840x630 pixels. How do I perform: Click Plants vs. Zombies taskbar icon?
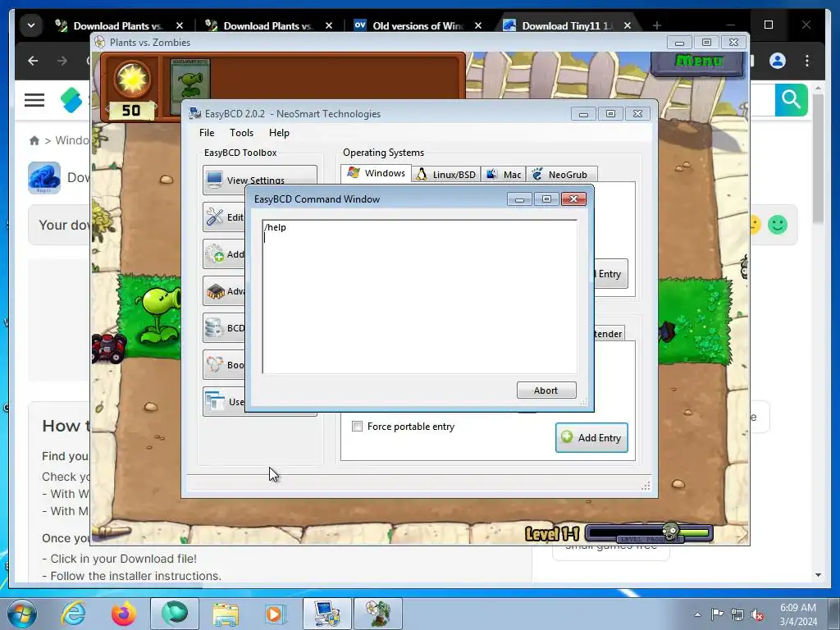point(377,614)
